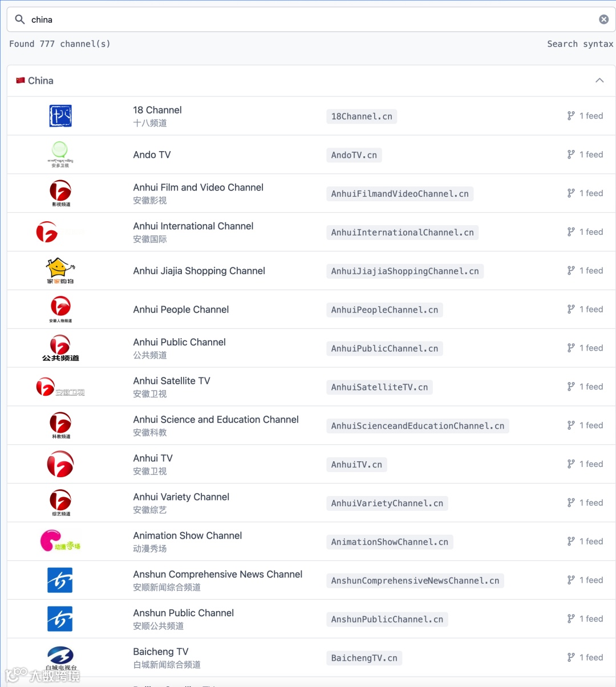Click feed branch icon for Anhui TV
616x687 pixels.
coord(571,464)
